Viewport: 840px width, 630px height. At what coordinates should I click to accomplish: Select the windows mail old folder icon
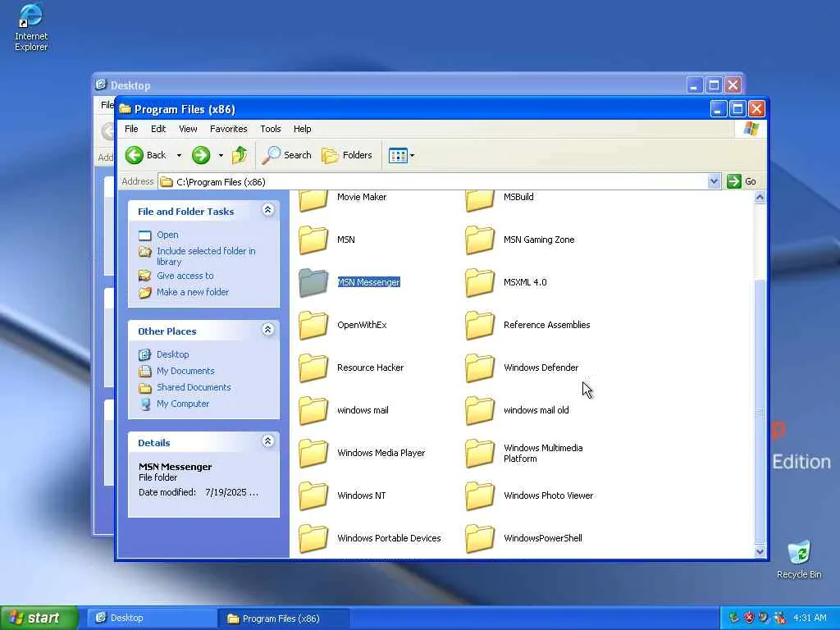pos(480,410)
